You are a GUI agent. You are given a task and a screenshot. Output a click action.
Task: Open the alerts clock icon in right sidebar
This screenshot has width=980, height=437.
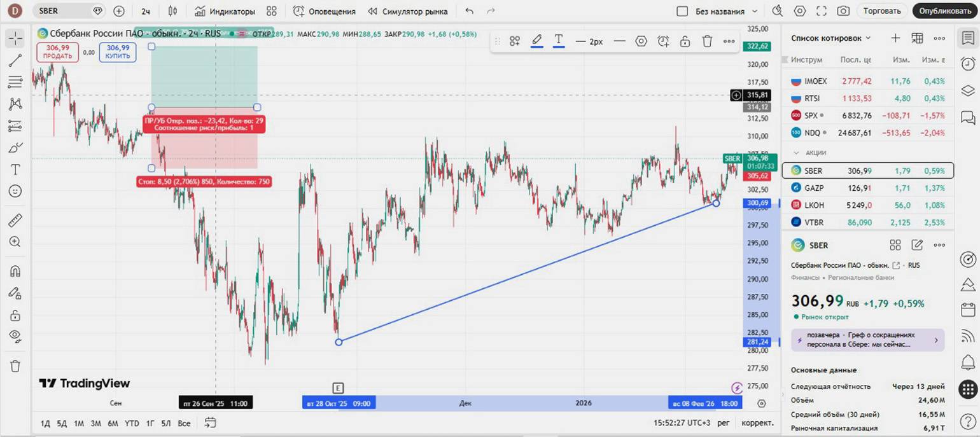point(968,63)
